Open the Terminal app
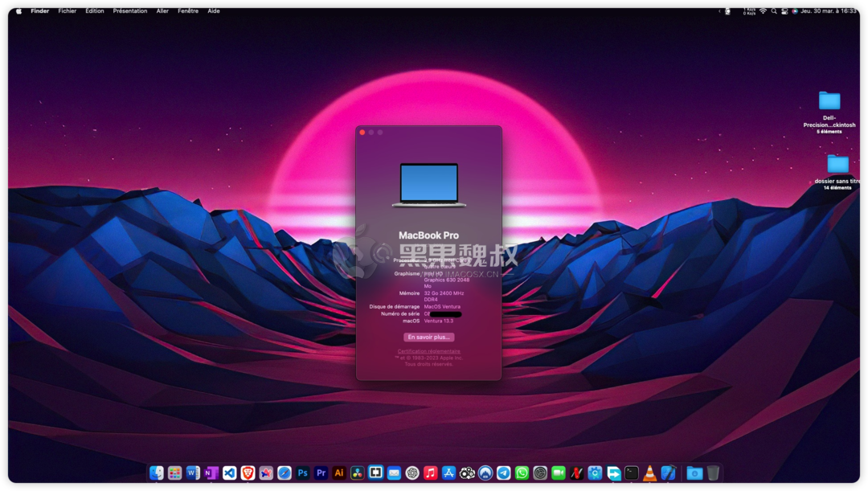Screen dimensions: 868x491 pos(630,473)
